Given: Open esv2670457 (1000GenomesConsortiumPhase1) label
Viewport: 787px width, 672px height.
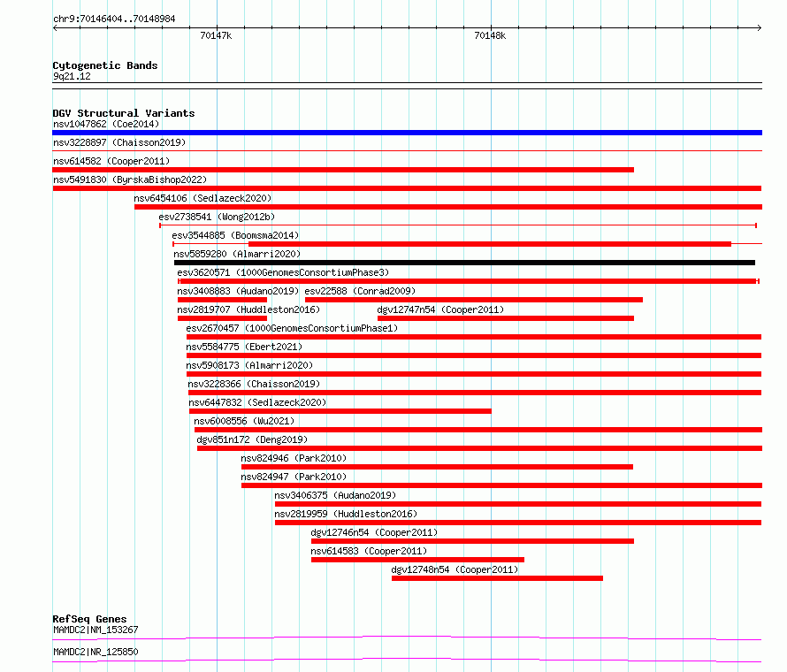Looking at the screenshot, I should click(292, 328).
